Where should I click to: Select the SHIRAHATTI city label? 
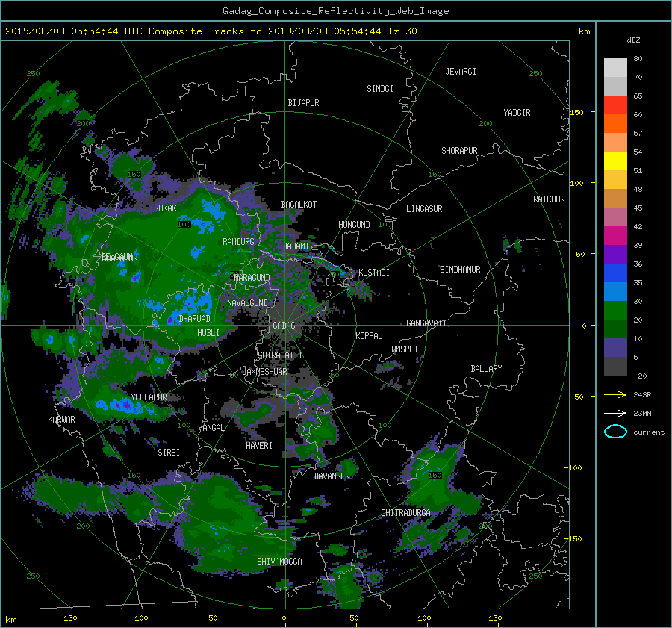pyautogui.click(x=280, y=355)
